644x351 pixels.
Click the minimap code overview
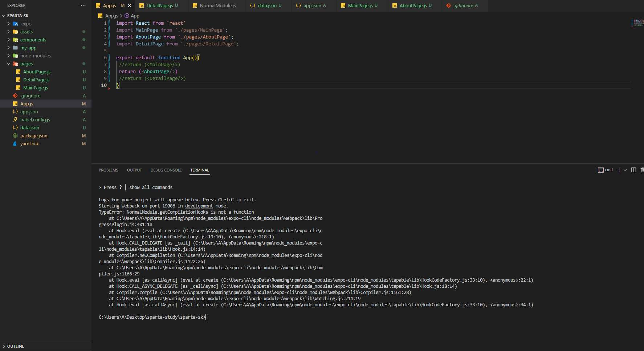coord(638,23)
